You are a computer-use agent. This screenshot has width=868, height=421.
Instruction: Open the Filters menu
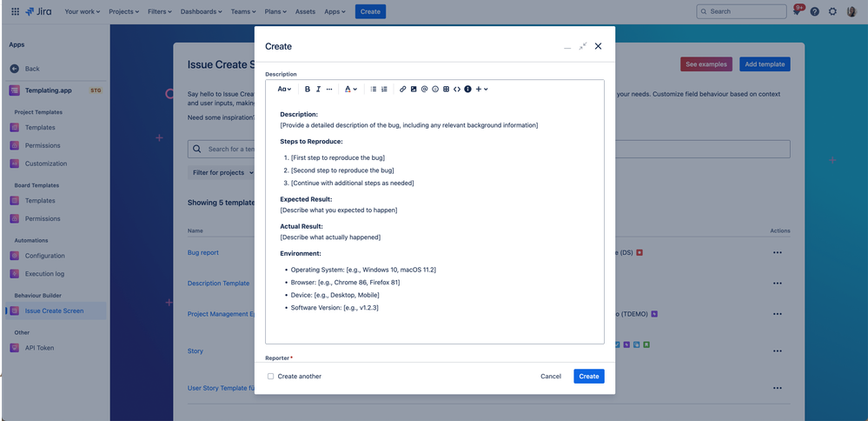tap(160, 11)
